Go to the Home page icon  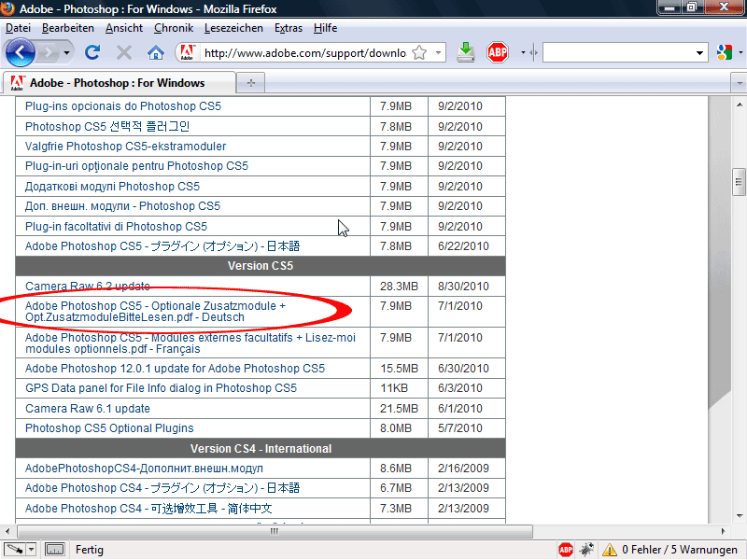156,52
